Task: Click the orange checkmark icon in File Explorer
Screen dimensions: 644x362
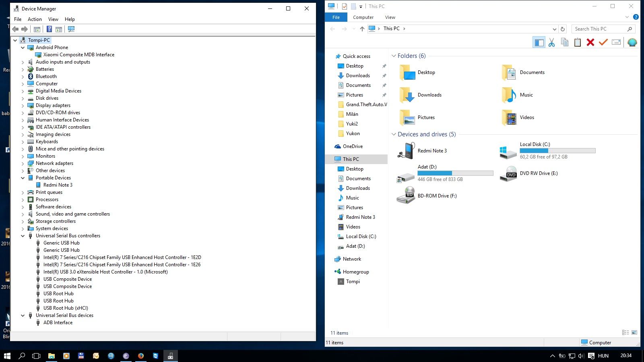Action: [x=603, y=42]
